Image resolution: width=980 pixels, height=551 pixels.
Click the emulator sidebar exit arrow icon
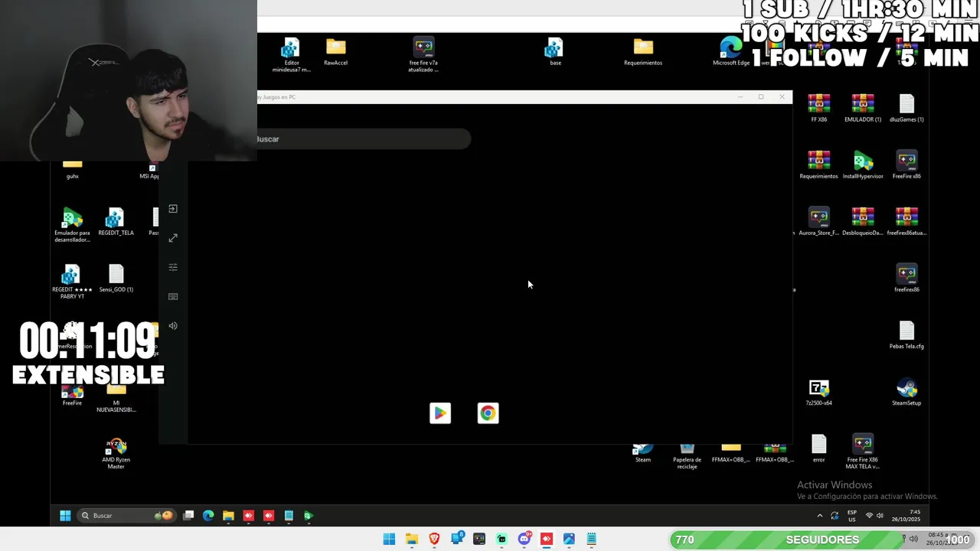[x=173, y=209]
